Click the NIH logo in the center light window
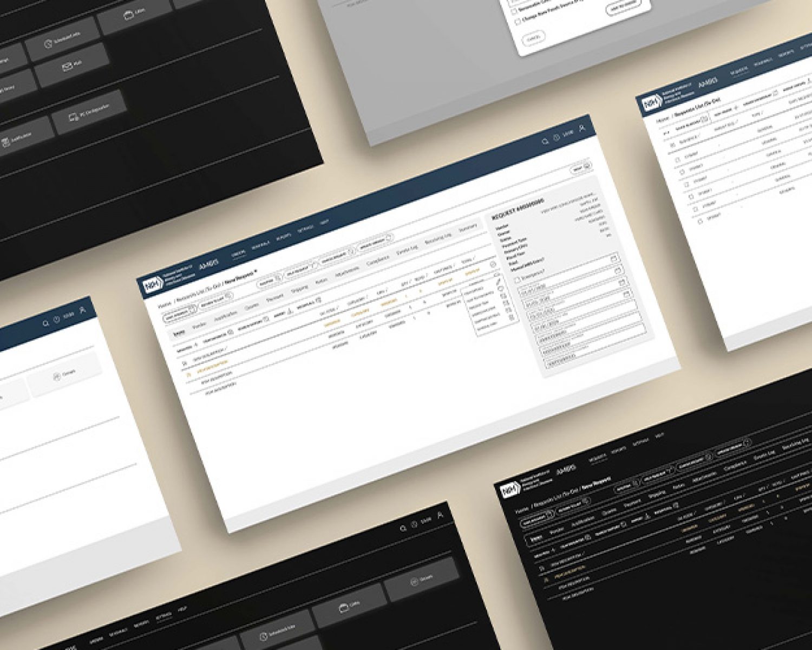The image size is (812, 650). coord(150,285)
